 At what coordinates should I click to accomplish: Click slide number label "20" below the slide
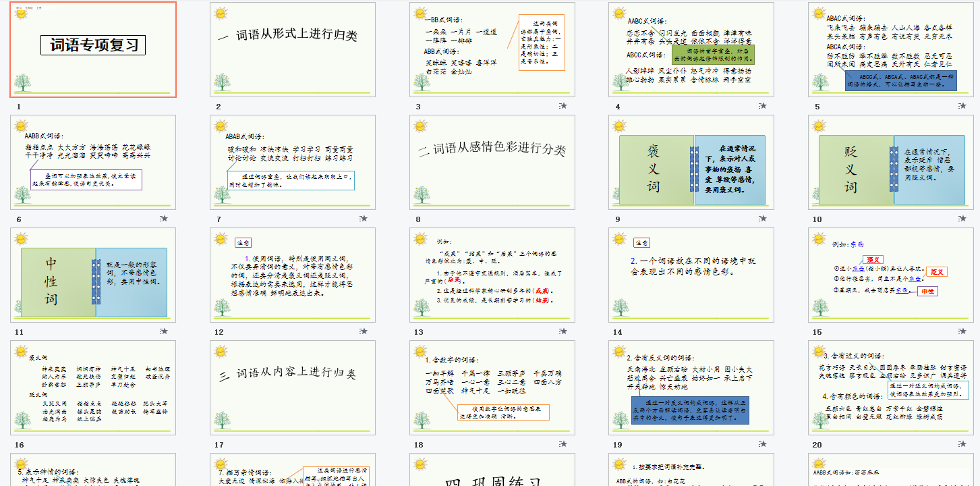(817, 445)
